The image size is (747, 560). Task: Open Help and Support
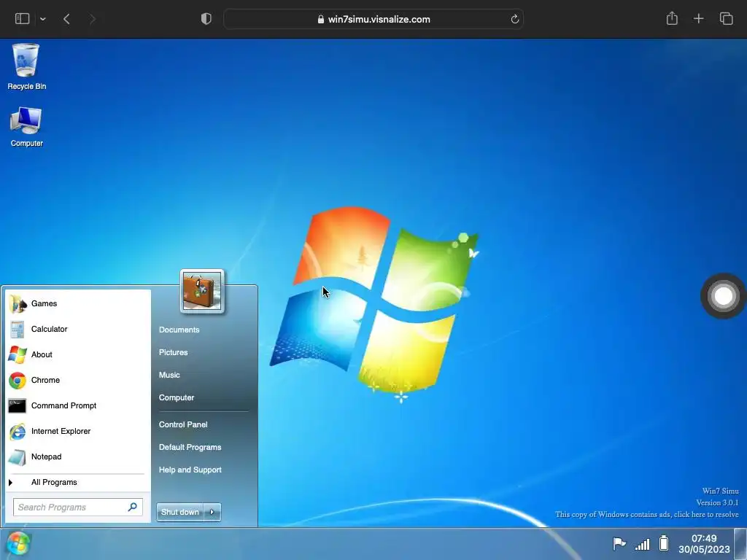coord(190,470)
